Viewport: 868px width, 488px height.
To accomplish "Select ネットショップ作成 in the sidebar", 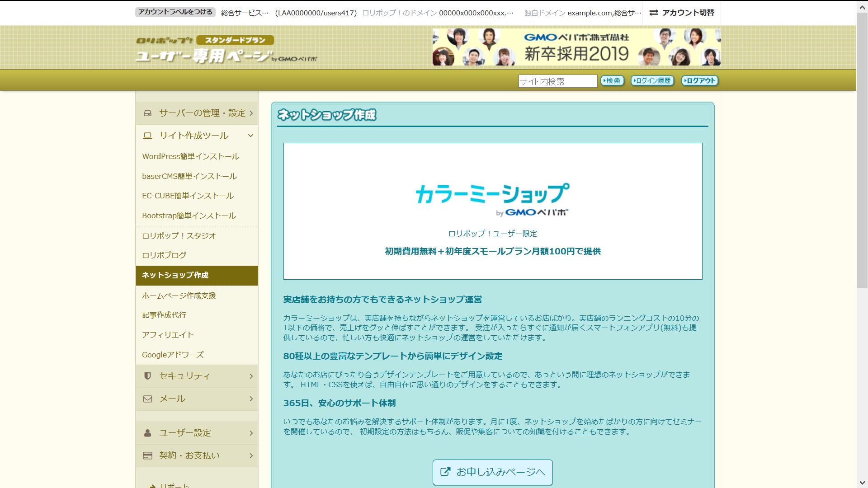I will (175, 275).
